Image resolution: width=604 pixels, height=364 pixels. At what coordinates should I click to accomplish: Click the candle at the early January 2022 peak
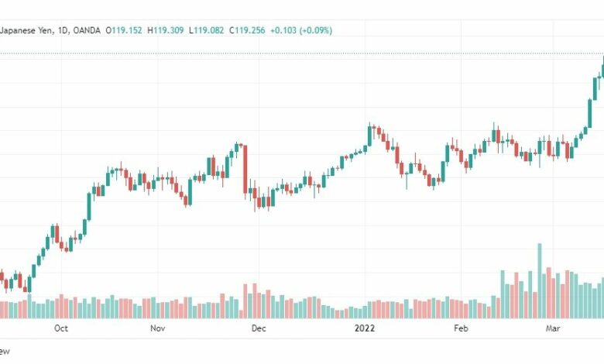[x=370, y=136]
